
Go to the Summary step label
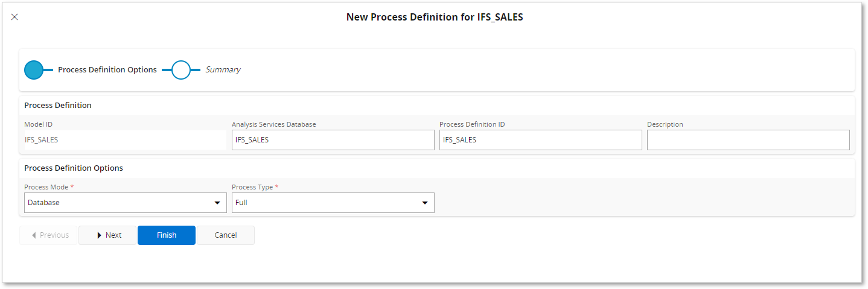(223, 70)
